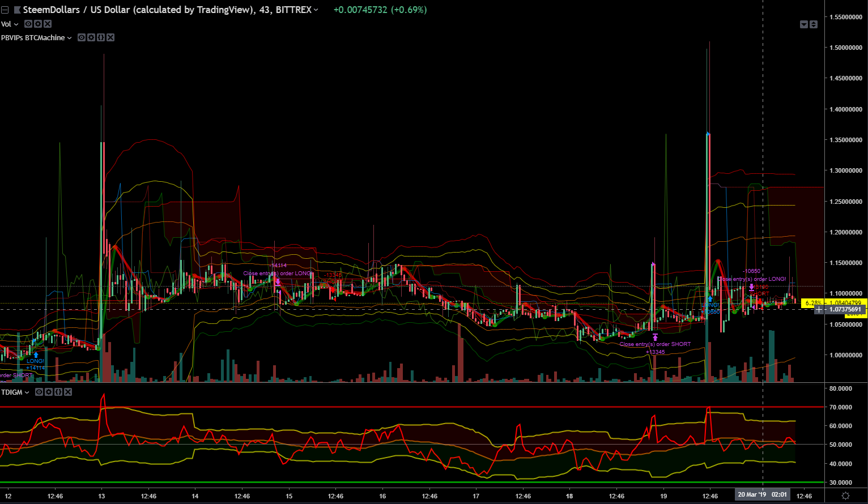
Task: Click the blue LONG! +14114 order label
Action: point(36,364)
